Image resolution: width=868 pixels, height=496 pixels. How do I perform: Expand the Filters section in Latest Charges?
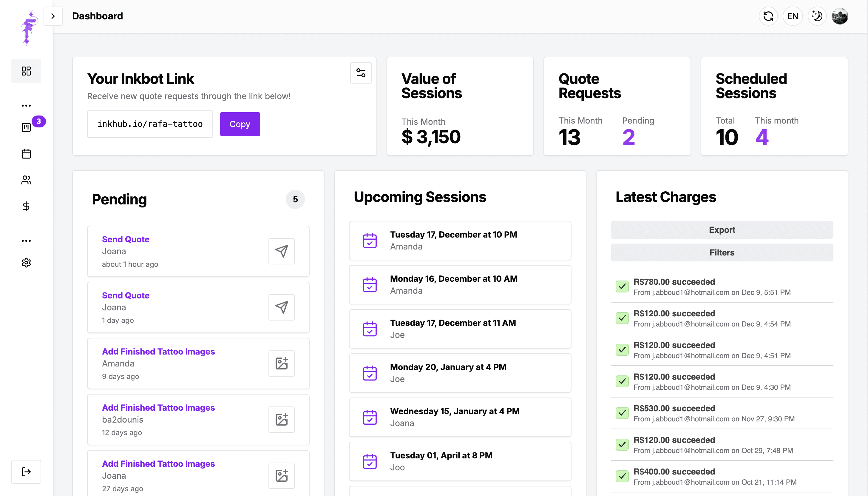tap(722, 252)
